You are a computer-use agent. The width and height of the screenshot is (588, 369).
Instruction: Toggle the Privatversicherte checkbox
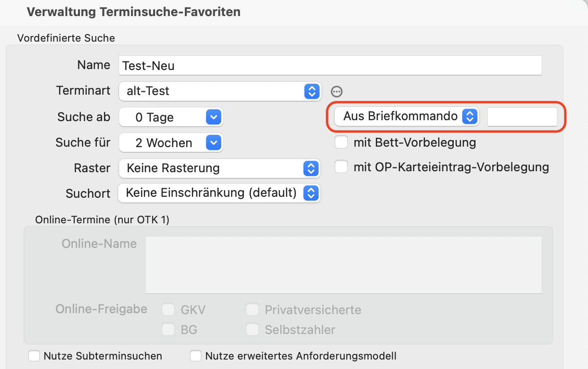click(x=252, y=310)
